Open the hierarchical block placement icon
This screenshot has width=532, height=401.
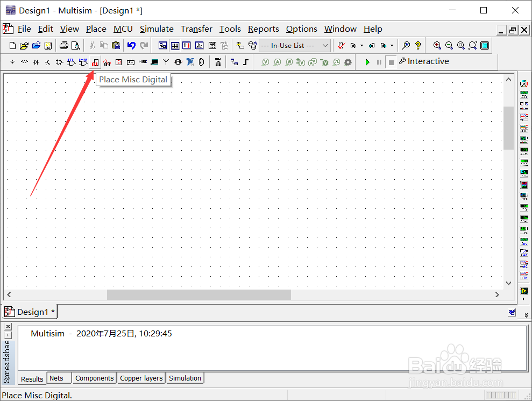(x=234, y=62)
